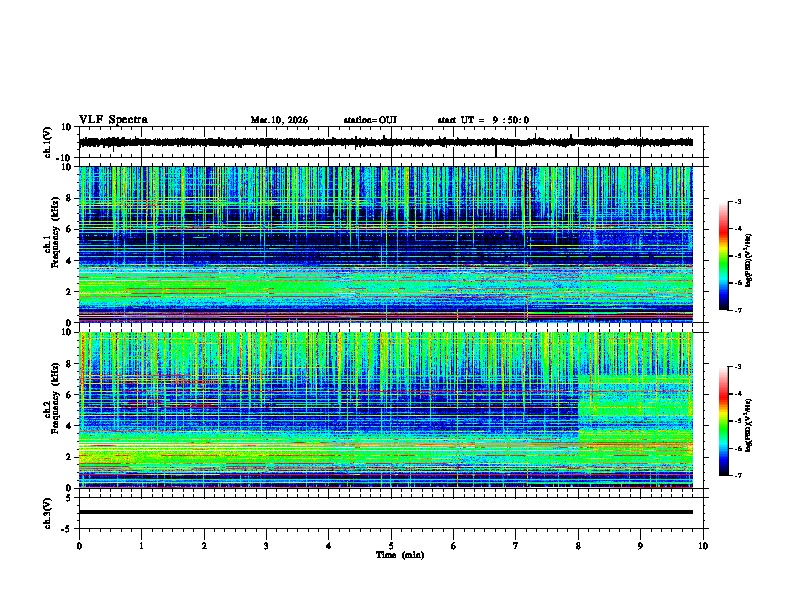Click inside the ch.1 spectrogram panel

coord(385,244)
